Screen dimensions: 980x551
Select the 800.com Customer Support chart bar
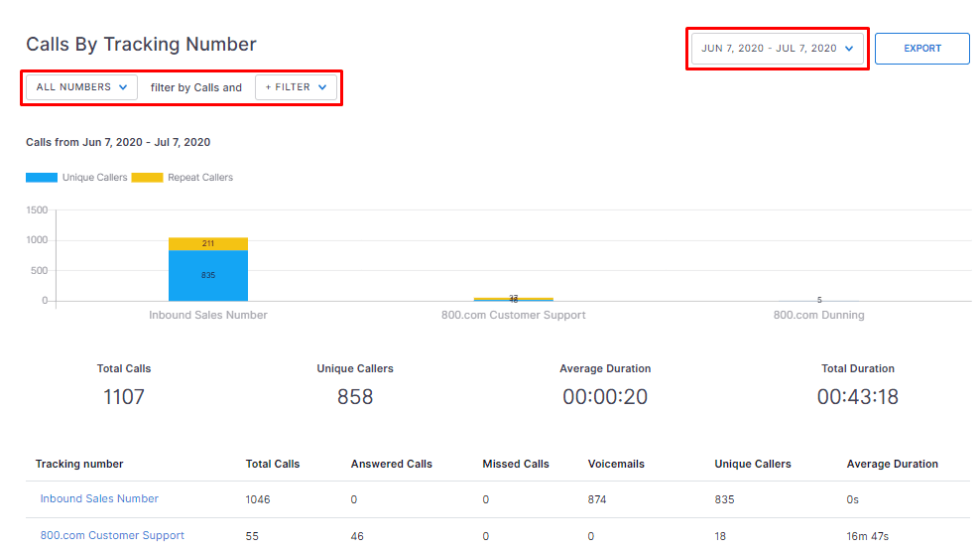point(513,298)
